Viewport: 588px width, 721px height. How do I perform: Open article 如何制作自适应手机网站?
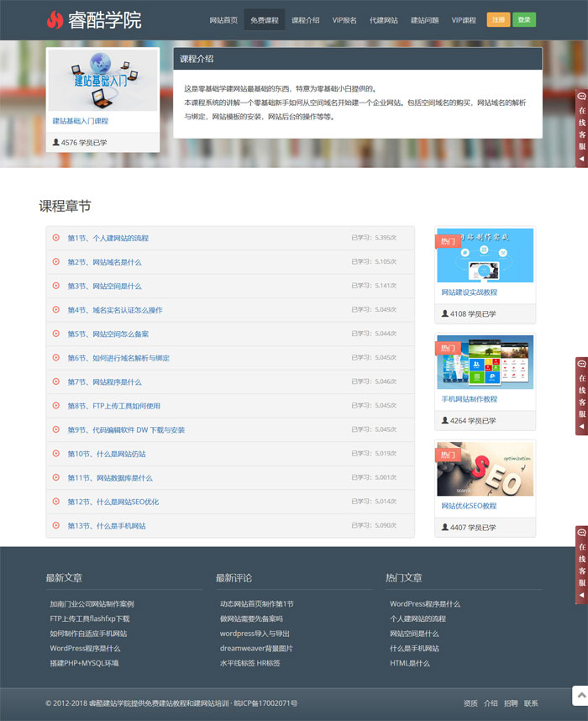[88, 633]
